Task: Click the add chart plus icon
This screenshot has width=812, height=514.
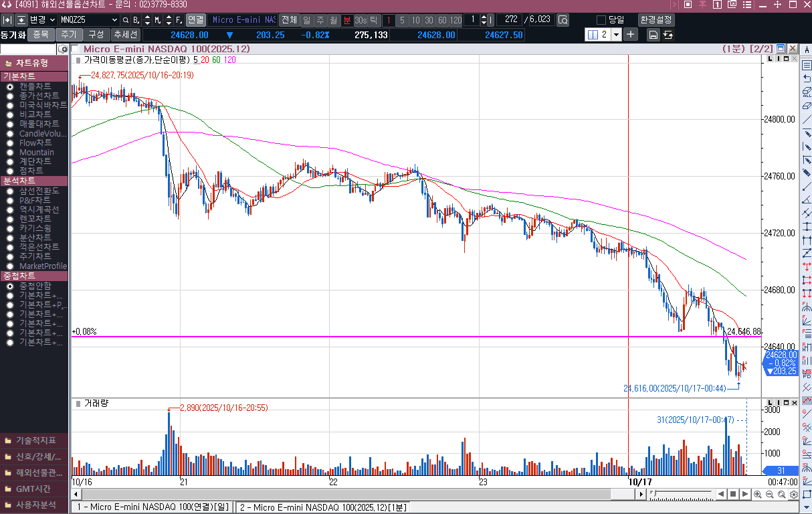Action: click(x=631, y=34)
